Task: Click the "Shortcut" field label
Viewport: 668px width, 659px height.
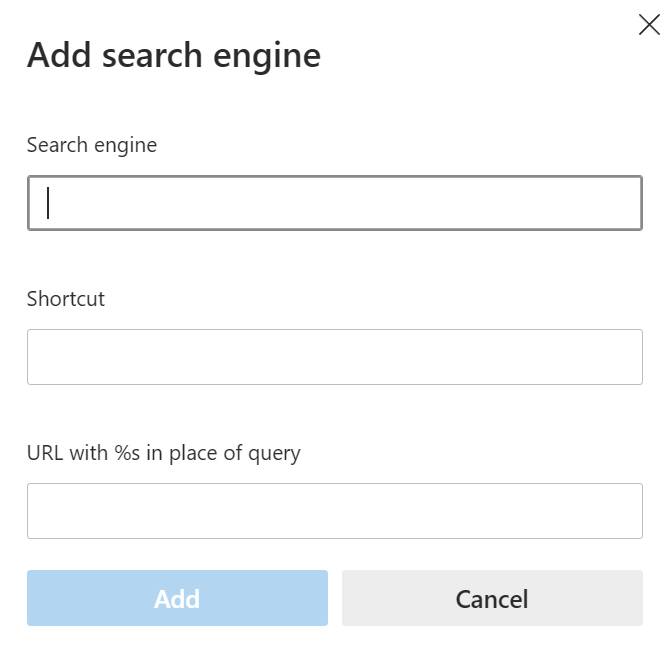Action: 66,299
